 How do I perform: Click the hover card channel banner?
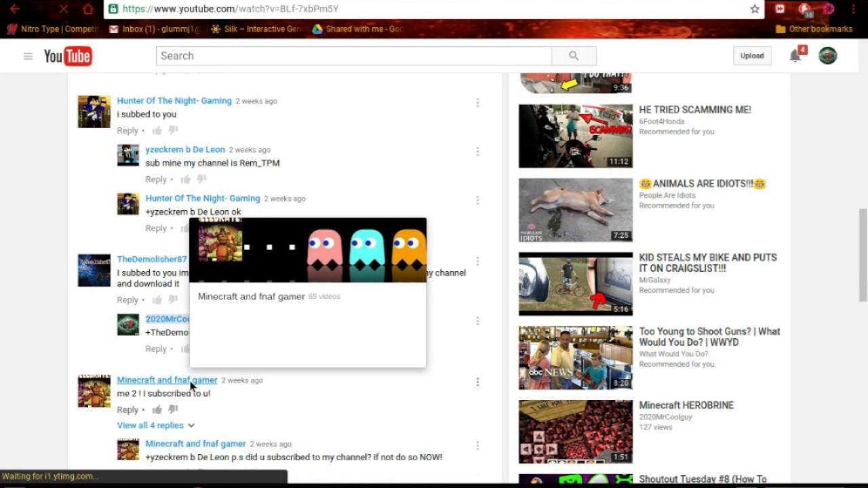(x=308, y=249)
